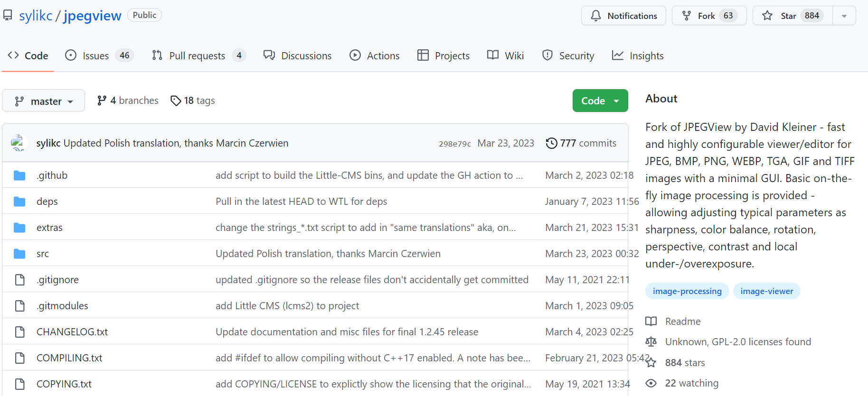Click the fork icon in Fork button
This screenshot has height=396, width=868.
687,16
